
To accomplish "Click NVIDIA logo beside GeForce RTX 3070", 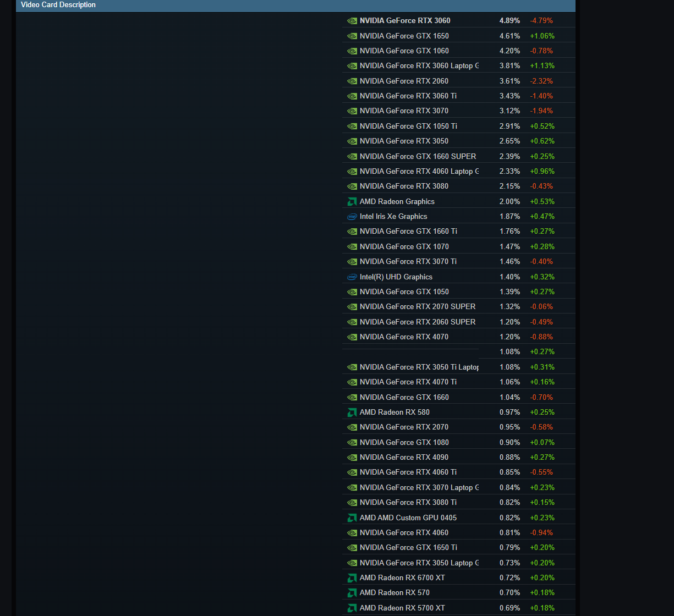I will click(352, 111).
